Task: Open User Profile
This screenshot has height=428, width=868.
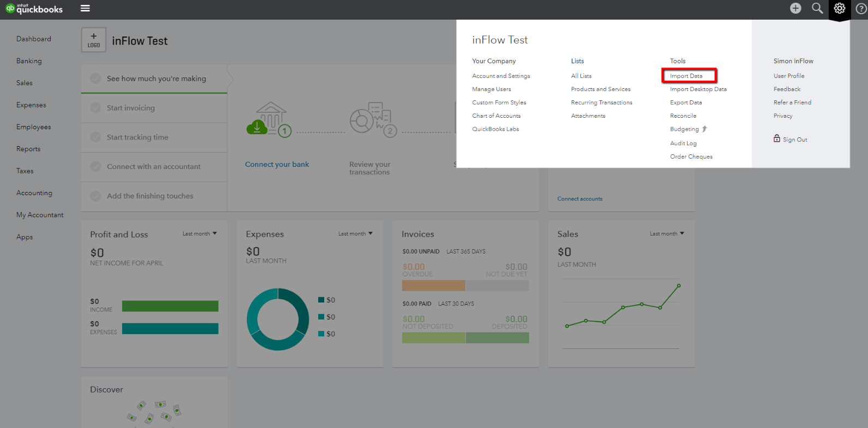Action: tap(789, 76)
